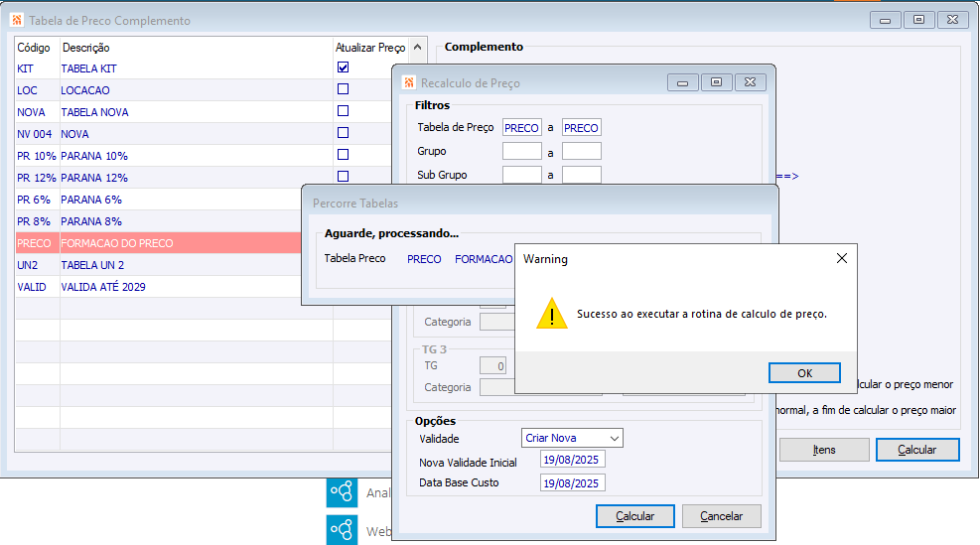Click Nova Validade Inicial date field
The height and width of the screenshot is (545, 980).
[x=573, y=460]
